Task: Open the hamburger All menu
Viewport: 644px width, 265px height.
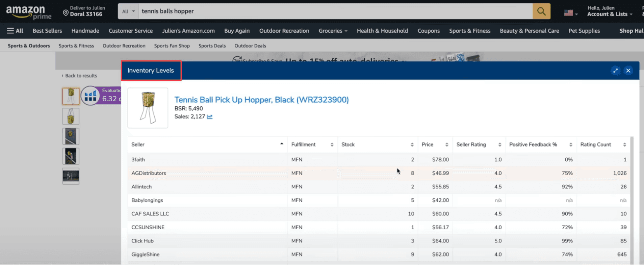Action: pyautogui.click(x=15, y=31)
